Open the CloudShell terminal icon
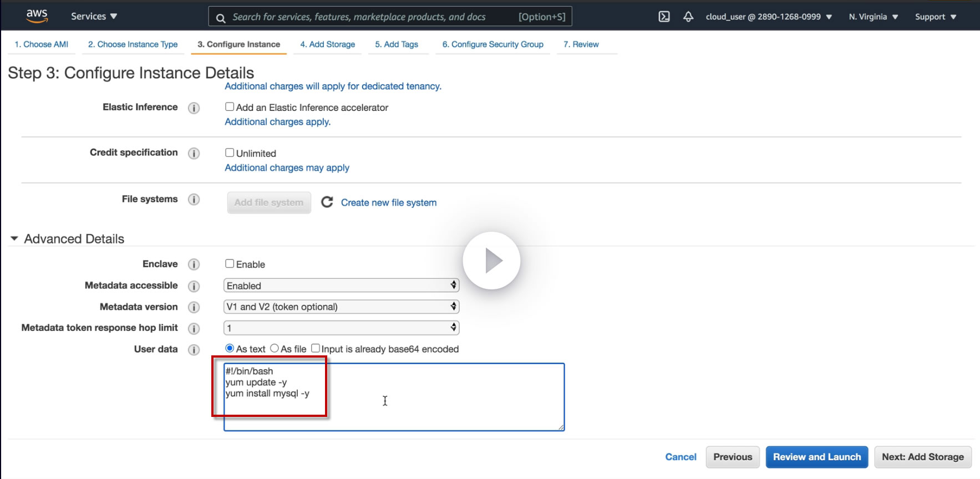 coord(664,17)
